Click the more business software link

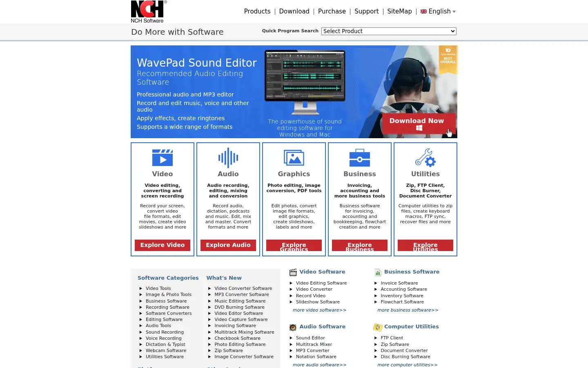[408, 310]
